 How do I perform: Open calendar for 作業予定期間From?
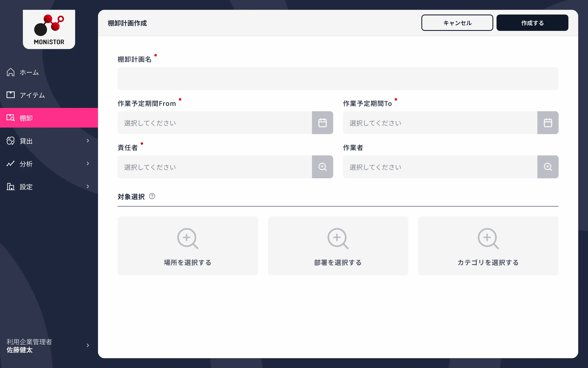322,123
